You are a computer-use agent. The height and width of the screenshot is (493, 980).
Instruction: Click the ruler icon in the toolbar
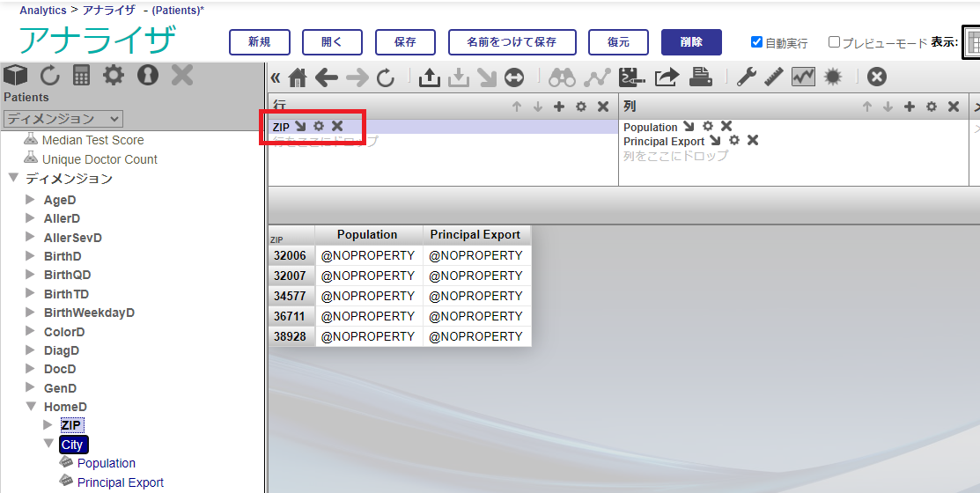click(774, 77)
